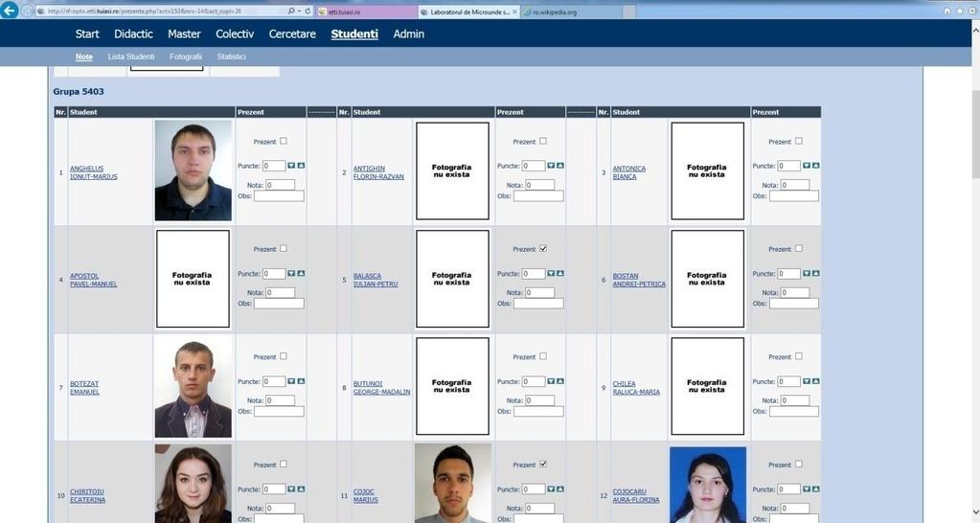This screenshot has height=523, width=980.
Task: Mark BUTUNOI GEORGE-MADALIN as Prezent
Action: (x=543, y=356)
